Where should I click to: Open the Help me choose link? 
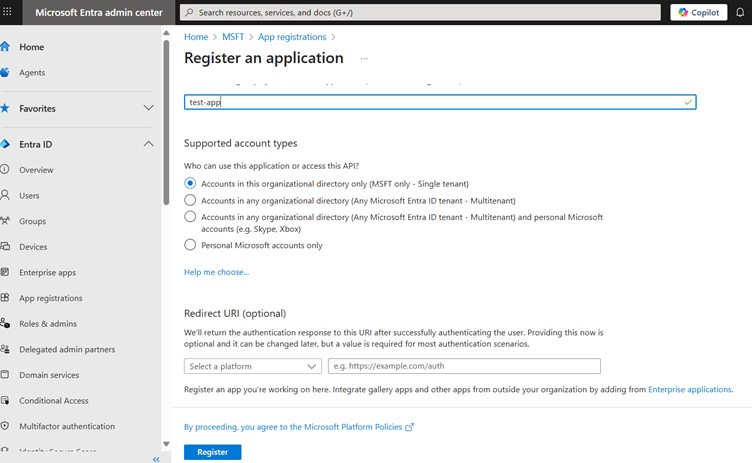(x=216, y=272)
